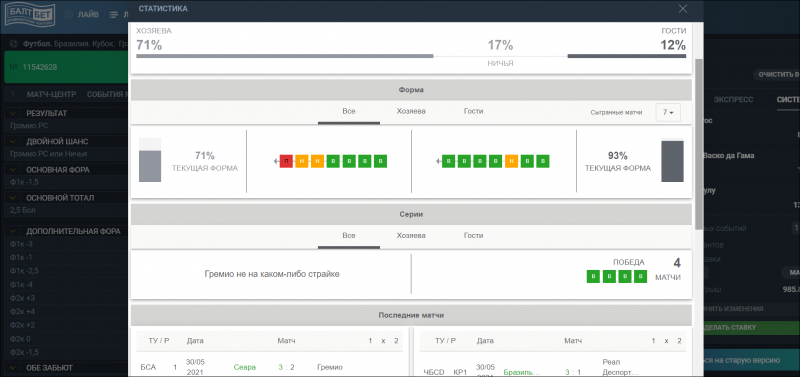Select the Все tab under Форма
This screenshot has height=377, width=800.
[x=349, y=111]
